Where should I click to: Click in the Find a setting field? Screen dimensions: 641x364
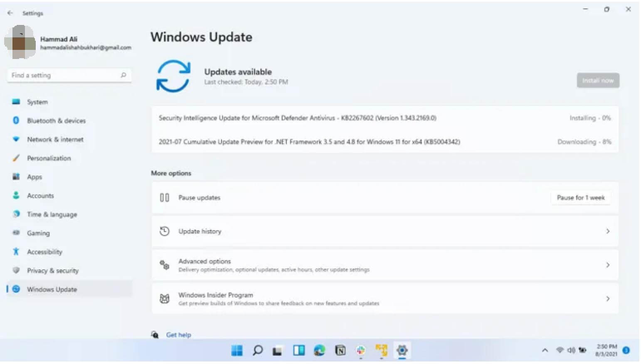pos(69,75)
